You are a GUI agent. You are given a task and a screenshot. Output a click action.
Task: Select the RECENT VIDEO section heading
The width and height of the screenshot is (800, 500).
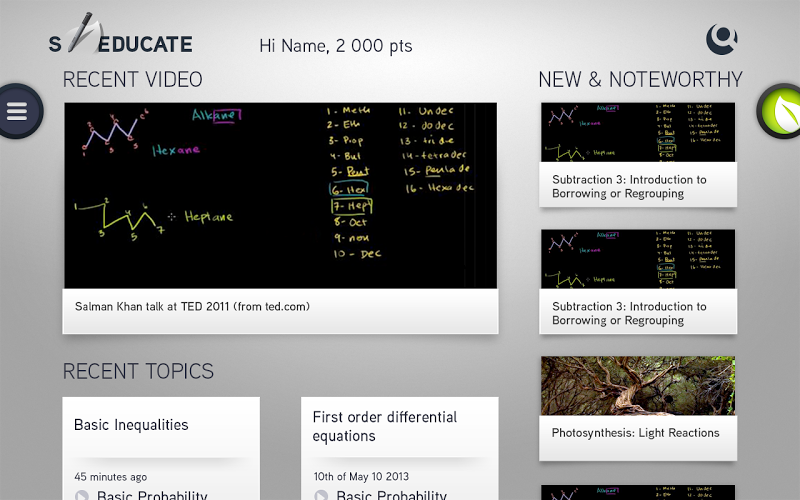132,80
